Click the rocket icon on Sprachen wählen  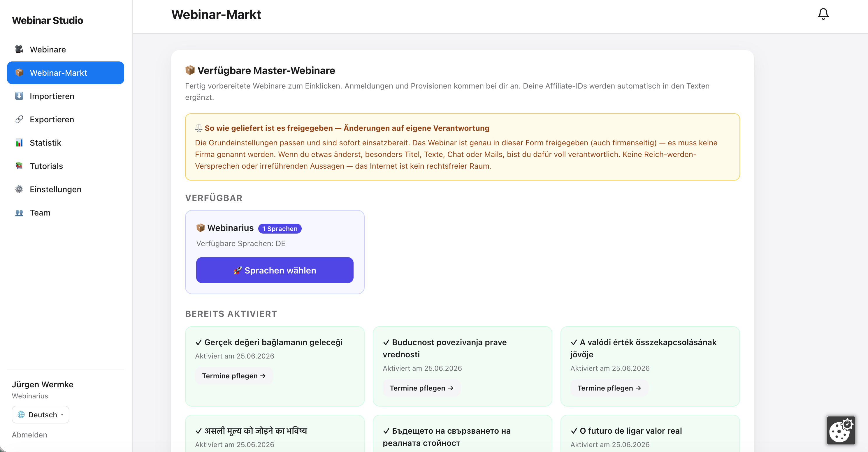coord(238,271)
